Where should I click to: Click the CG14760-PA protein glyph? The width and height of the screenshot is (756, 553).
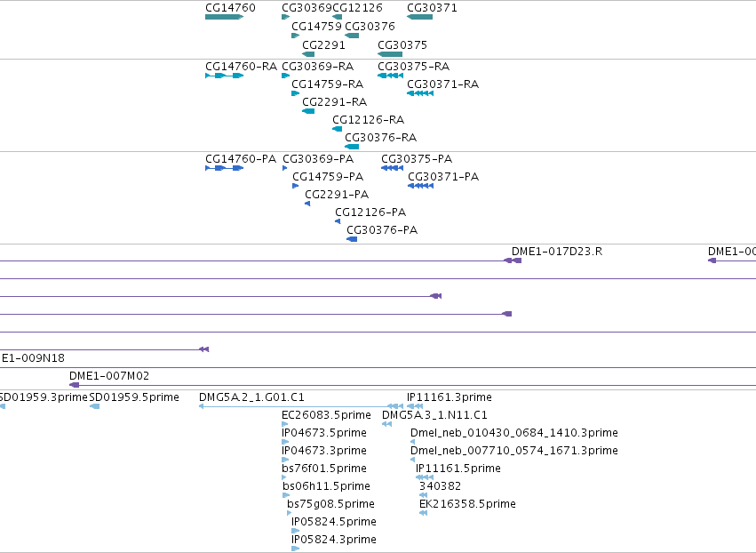[224, 168]
